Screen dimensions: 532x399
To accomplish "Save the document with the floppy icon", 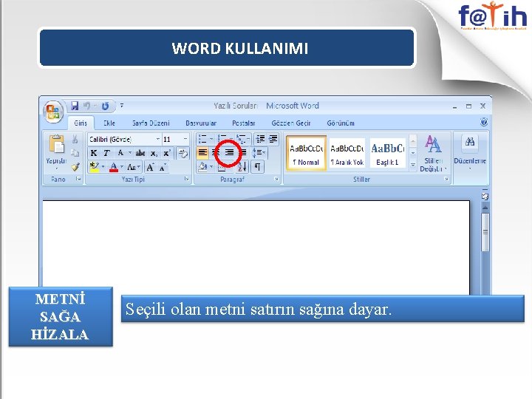I will (75, 106).
